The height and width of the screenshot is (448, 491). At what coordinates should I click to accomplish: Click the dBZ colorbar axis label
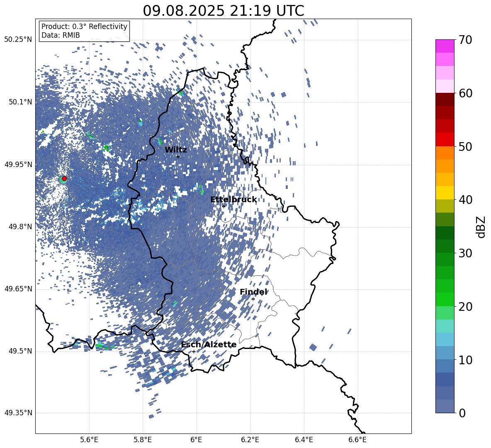tap(481, 227)
